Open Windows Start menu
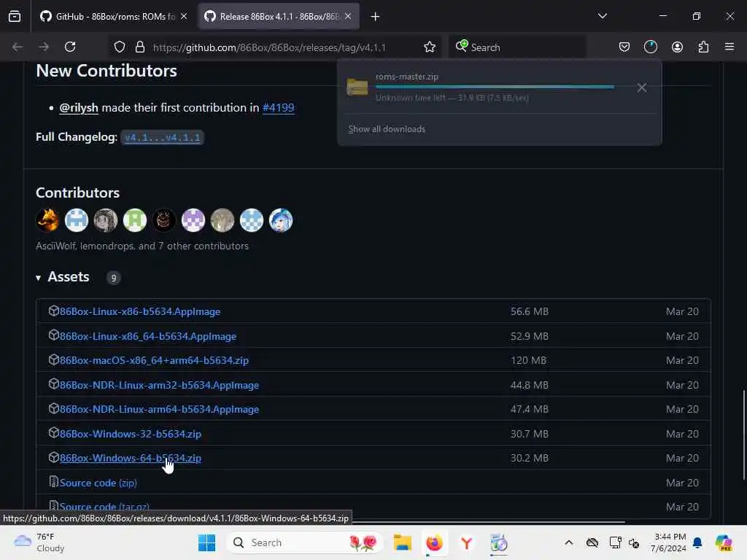Screen dimensions: 747x560 [x=206, y=542]
